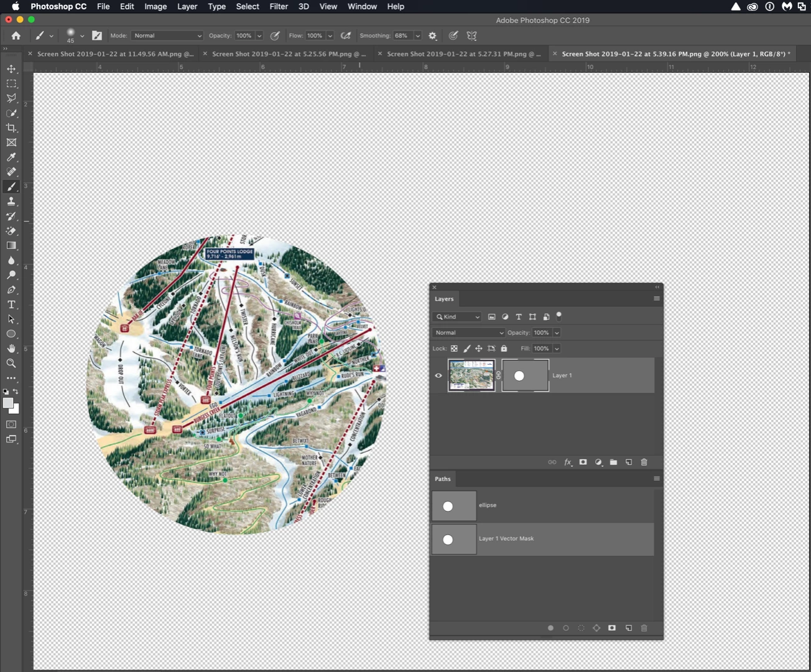Open brush Mode dropdown in options bar
Image resolution: width=811 pixels, height=672 pixels.
pos(167,36)
